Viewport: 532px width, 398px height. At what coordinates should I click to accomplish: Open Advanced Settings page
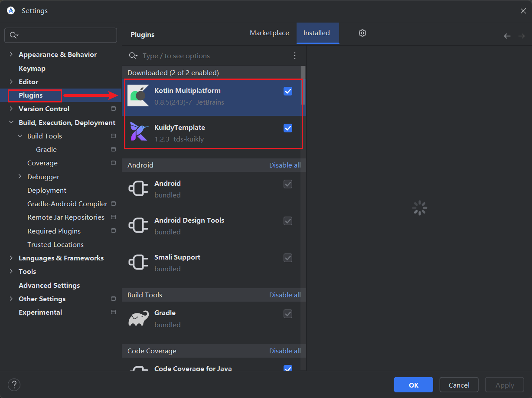[x=49, y=285]
